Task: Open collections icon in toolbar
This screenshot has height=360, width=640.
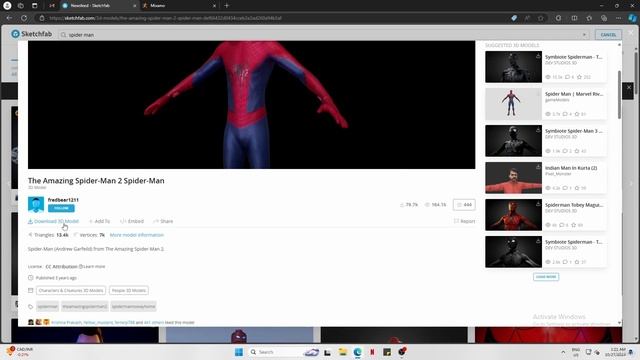Action: pos(604,18)
